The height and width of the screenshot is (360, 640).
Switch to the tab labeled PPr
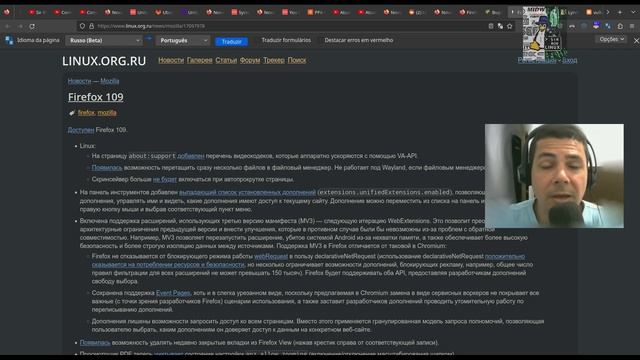pyautogui.click(x=316, y=12)
